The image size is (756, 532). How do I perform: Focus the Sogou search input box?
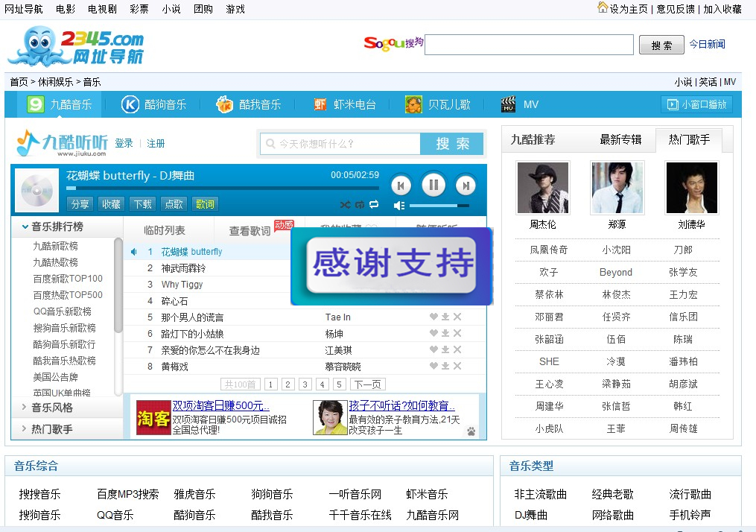click(529, 45)
